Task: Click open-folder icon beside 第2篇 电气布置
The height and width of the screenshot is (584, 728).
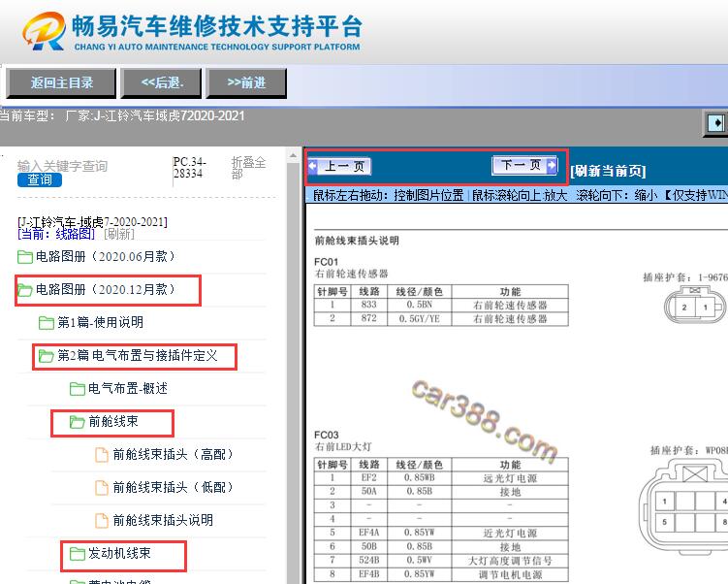Action: point(47,356)
